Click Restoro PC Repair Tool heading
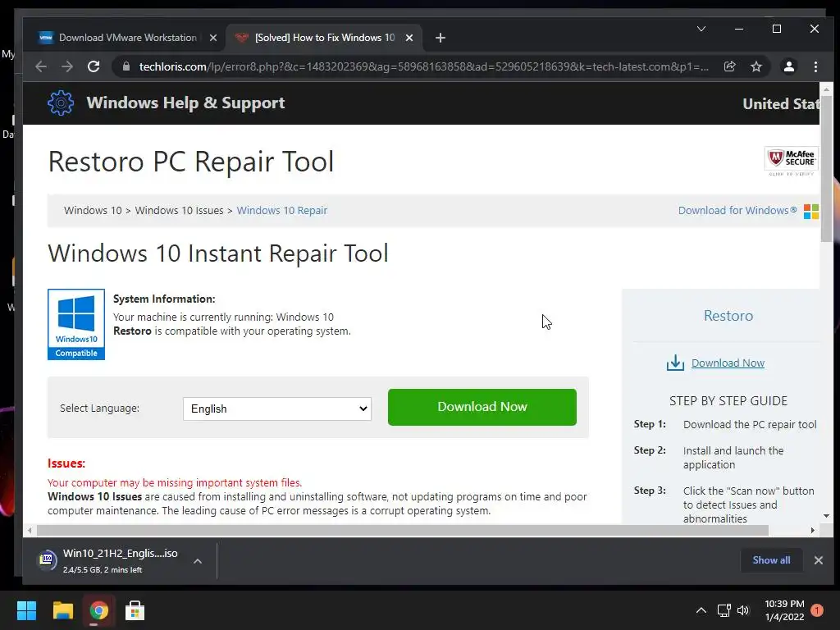Viewport: 840px width, 630px height. tap(190, 162)
